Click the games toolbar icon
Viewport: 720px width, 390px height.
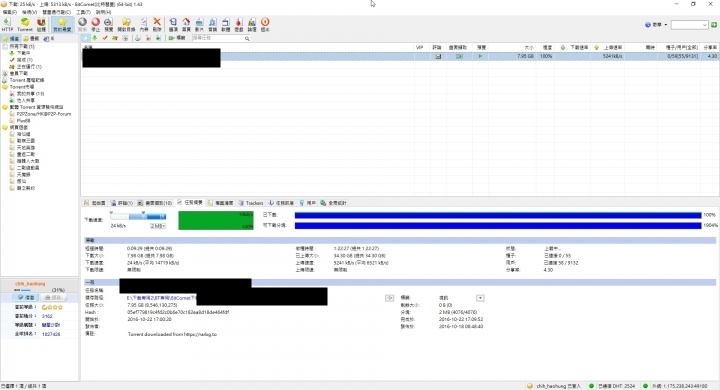click(239, 24)
